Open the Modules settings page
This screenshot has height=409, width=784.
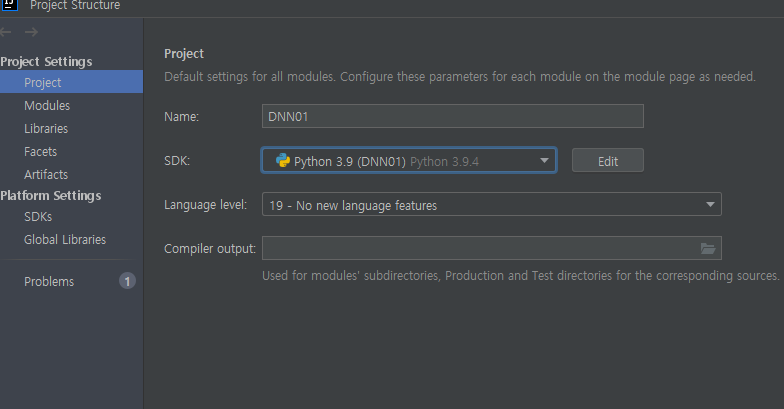tap(47, 106)
